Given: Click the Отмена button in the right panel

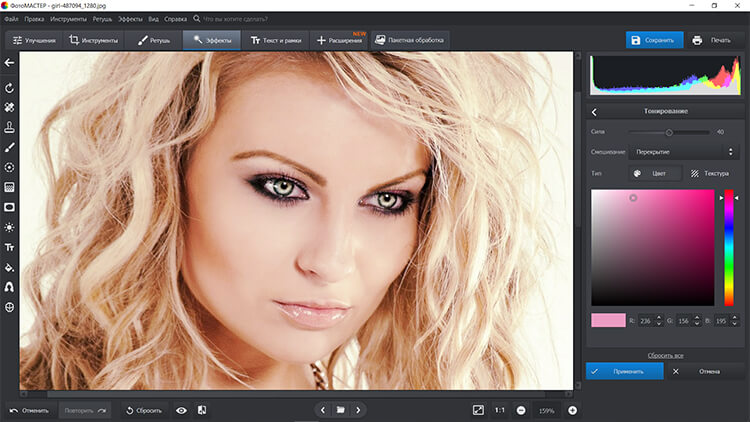Looking at the screenshot, I should (x=704, y=371).
